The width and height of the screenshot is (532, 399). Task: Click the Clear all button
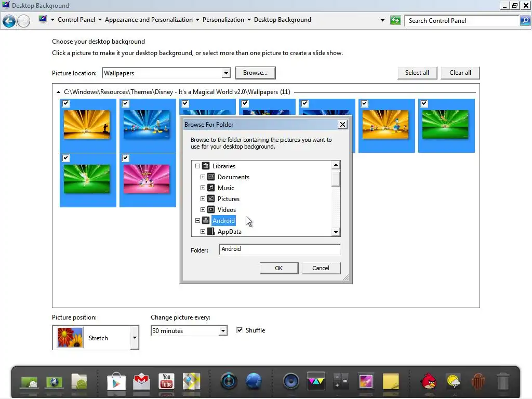pos(460,73)
